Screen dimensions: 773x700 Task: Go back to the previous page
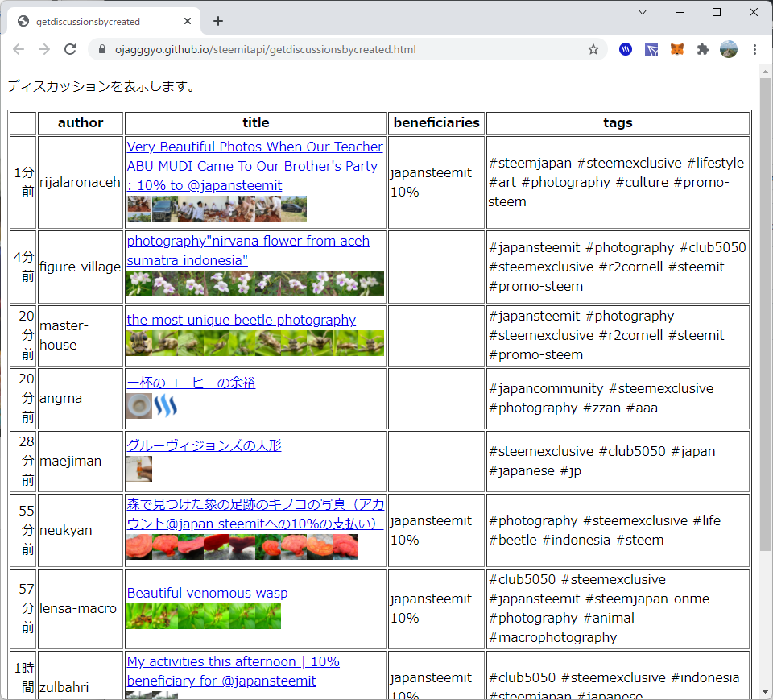click(x=19, y=49)
